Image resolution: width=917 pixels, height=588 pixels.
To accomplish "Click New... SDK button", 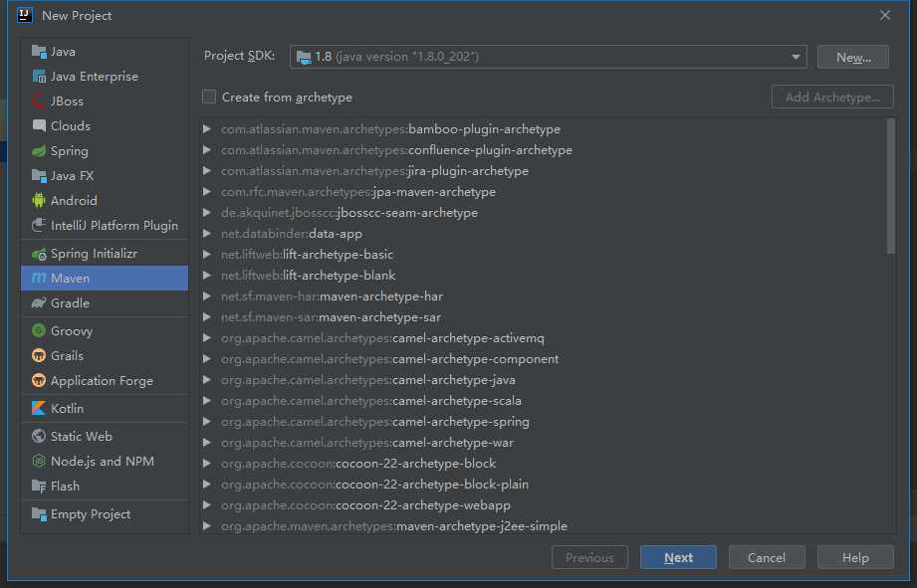I will pyautogui.click(x=853, y=58).
